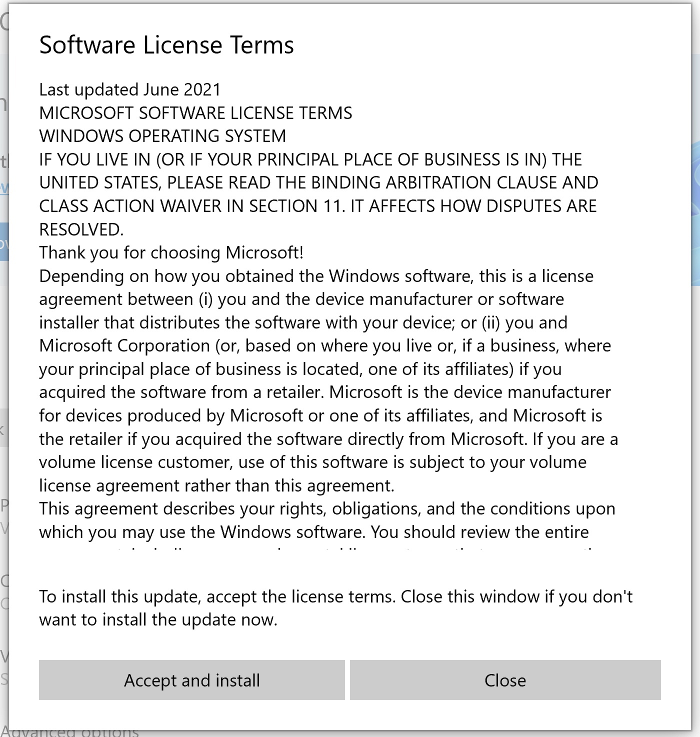Select the MICROSOFT SOFTWARE LICENSE TERMS line
The height and width of the screenshot is (737, 700).
pos(195,113)
